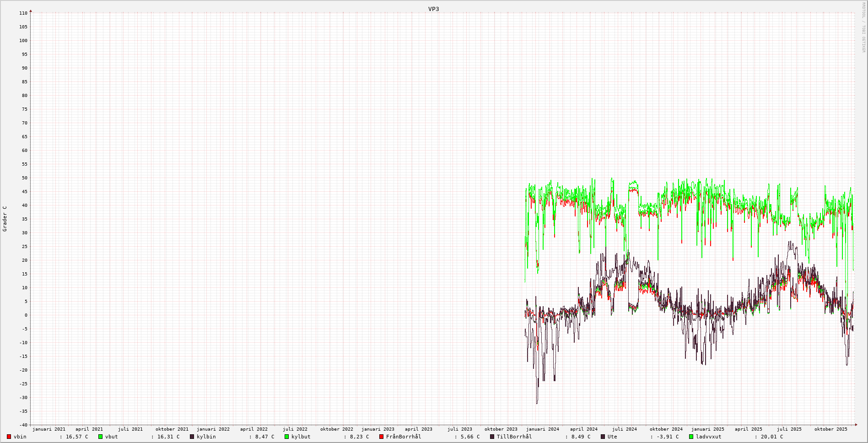The height and width of the screenshot is (443, 868).
Task: Click the red FrånBorrhål legend swatch
Action: pos(381,437)
